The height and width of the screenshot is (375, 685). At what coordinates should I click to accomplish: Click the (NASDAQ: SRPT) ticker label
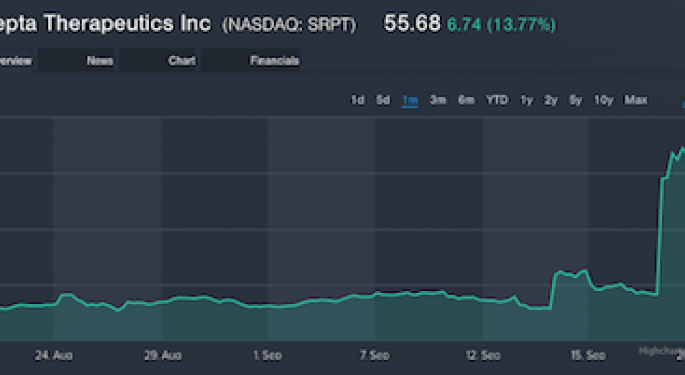point(289,25)
